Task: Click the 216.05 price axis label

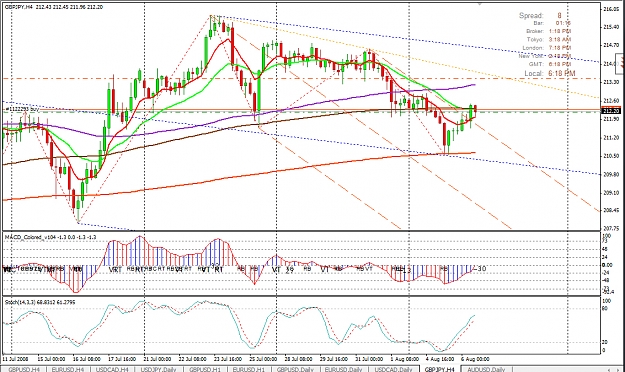Action: (x=611, y=9)
